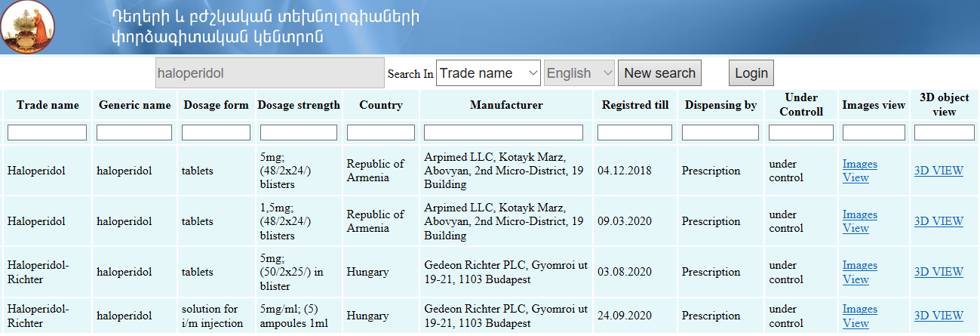Click the Generic name column header
Screen dimensions: 980x336
135,105
